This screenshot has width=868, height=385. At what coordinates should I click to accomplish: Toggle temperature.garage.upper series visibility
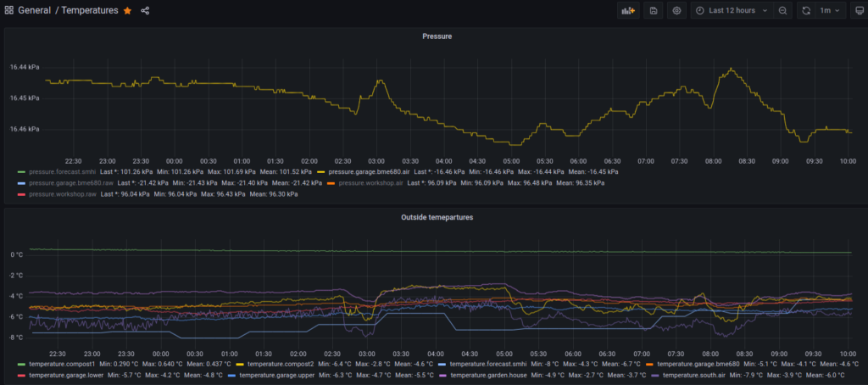(276, 375)
